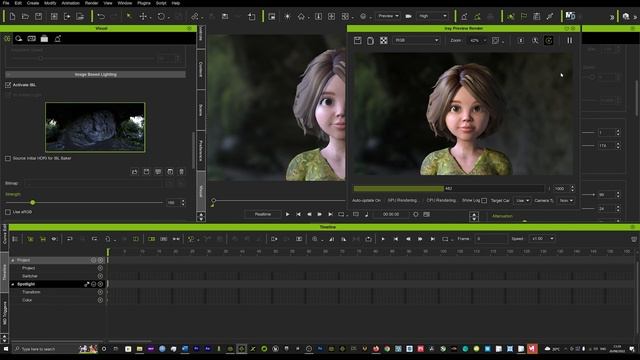This screenshot has width=640, height=360.
Task: Open the zoom percentage dropdown in Iray Preview
Action: tap(478, 40)
